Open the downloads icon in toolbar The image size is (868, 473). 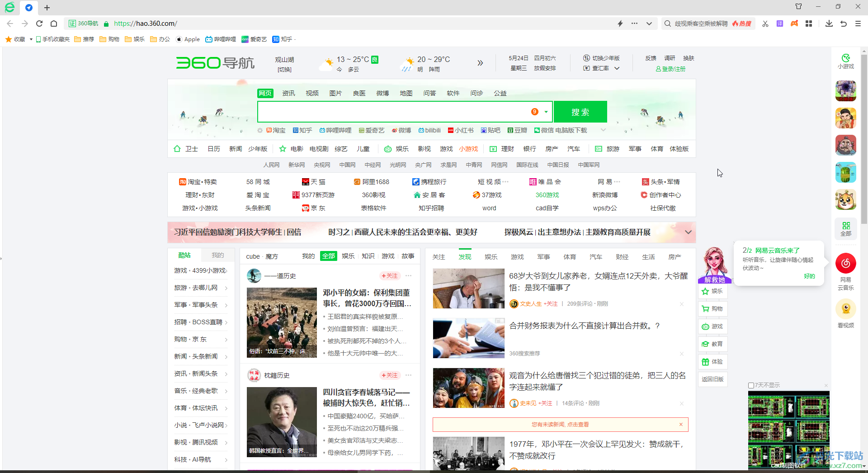(829, 24)
